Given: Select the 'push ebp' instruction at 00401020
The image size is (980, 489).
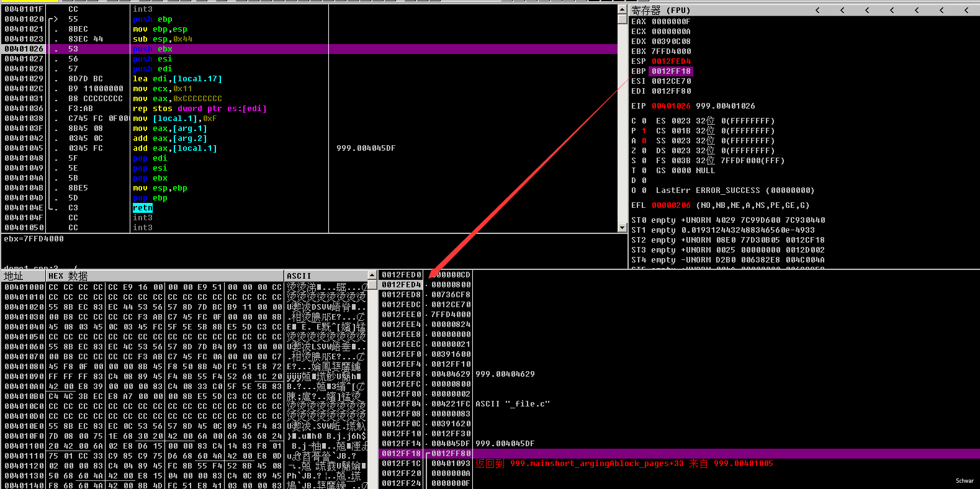Looking at the screenshot, I should tap(153, 19).
